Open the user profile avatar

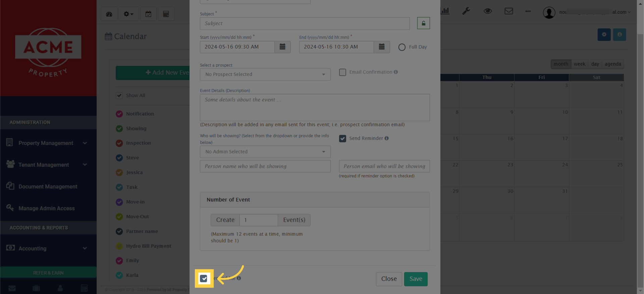(549, 13)
